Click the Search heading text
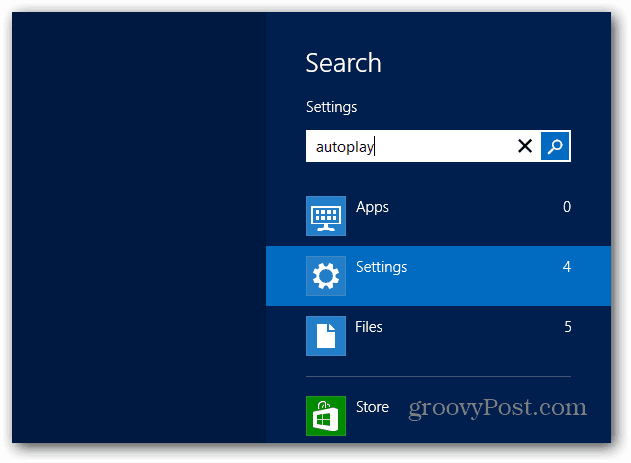This screenshot has width=631, height=463. (x=343, y=63)
